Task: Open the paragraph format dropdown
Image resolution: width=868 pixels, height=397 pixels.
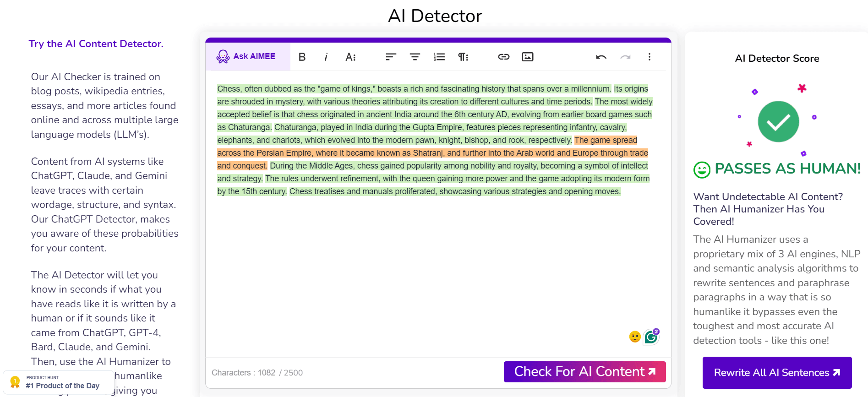Action: (463, 57)
